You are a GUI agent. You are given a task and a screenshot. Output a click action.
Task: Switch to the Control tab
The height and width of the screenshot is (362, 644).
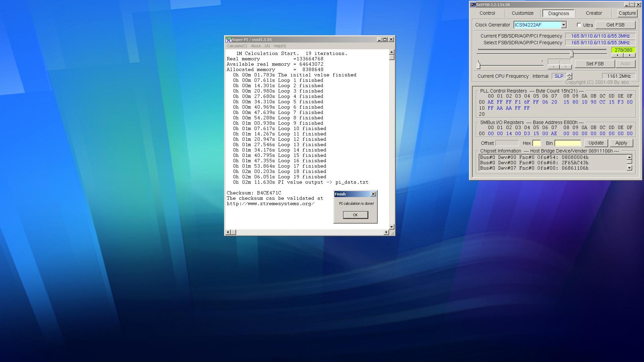click(487, 13)
